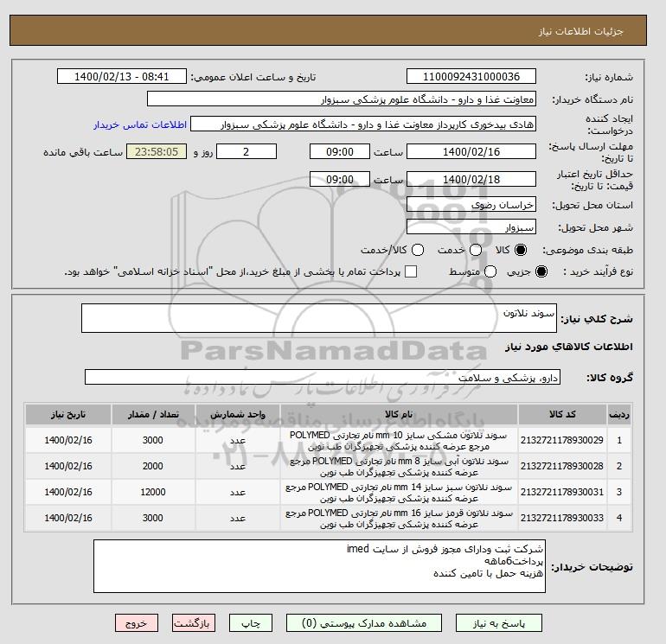
Task: Click the remaining days field showing 2
Action: pos(247,151)
